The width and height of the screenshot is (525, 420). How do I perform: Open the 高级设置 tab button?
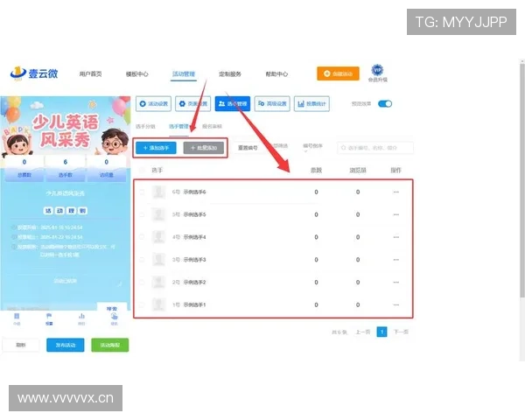click(272, 104)
